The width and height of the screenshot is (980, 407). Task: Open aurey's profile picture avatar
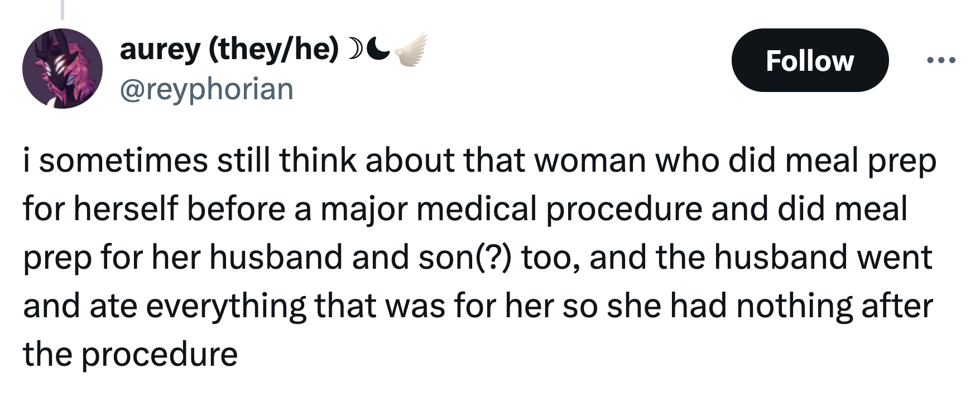point(63,69)
